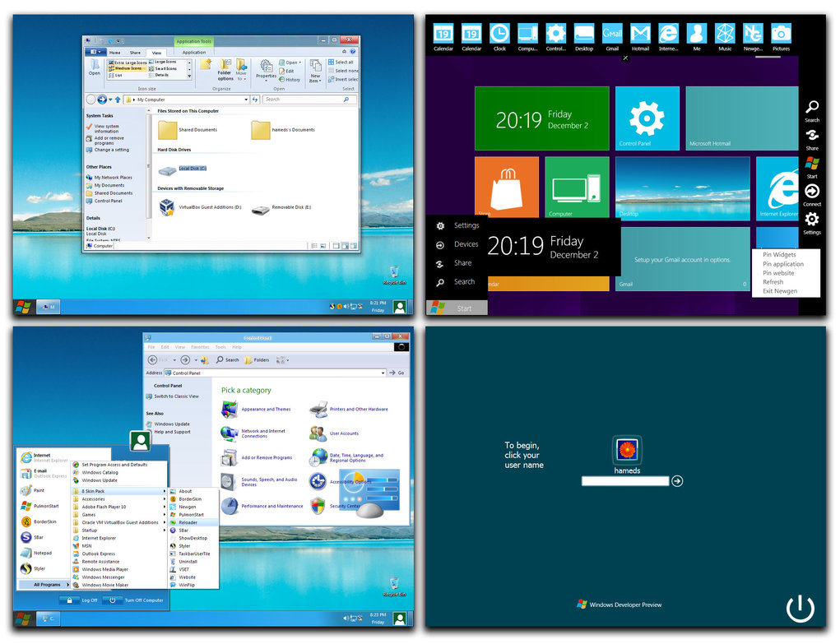Open the orange Store tile
Image resolution: width=840 pixels, height=644 pixels.
coord(507,187)
